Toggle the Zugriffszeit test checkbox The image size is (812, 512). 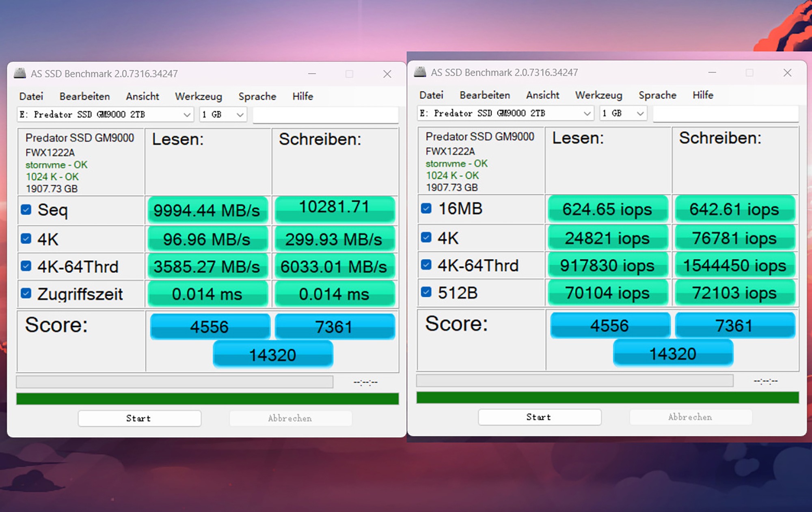(x=26, y=293)
